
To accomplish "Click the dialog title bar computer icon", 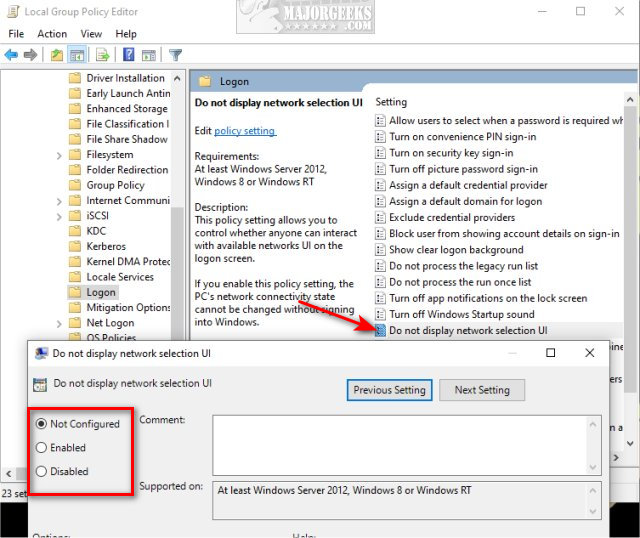I will point(41,353).
